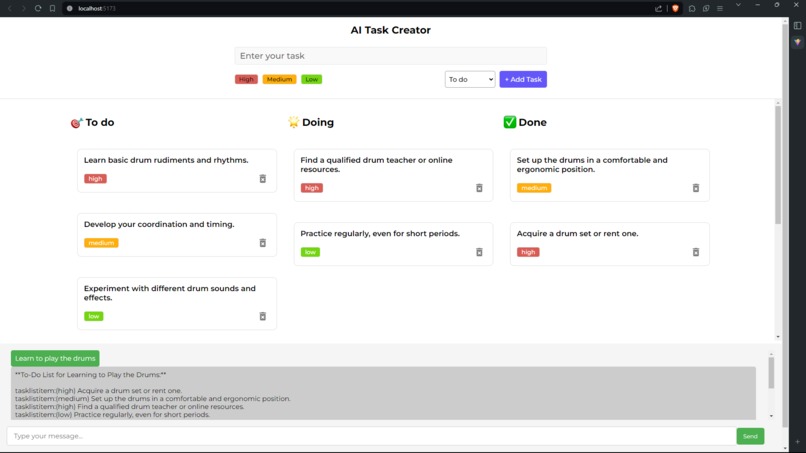Click the medium tag on 'Set up the drums'
Image resolution: width=806 pixels, height=453 pixels.
(534, 188)
